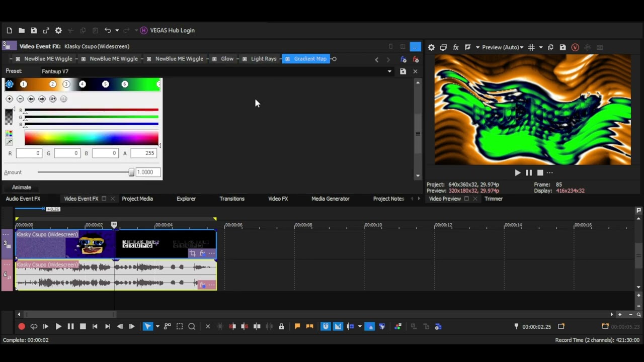Expand the Preset dropdown arrow
The image size is (644, 362).
pyautogui.click(x=389, y=71)
